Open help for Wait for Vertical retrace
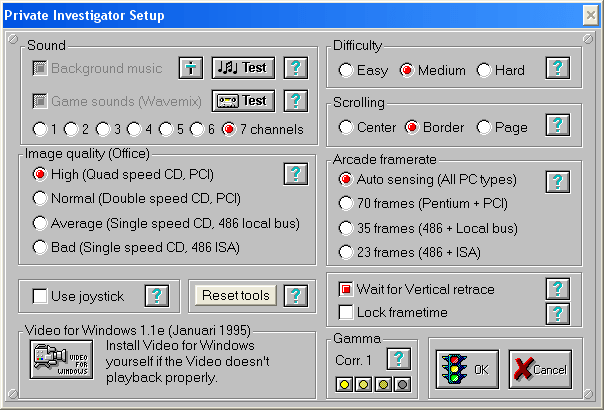This screenshot has width=604, height=410. pos(558,289)
